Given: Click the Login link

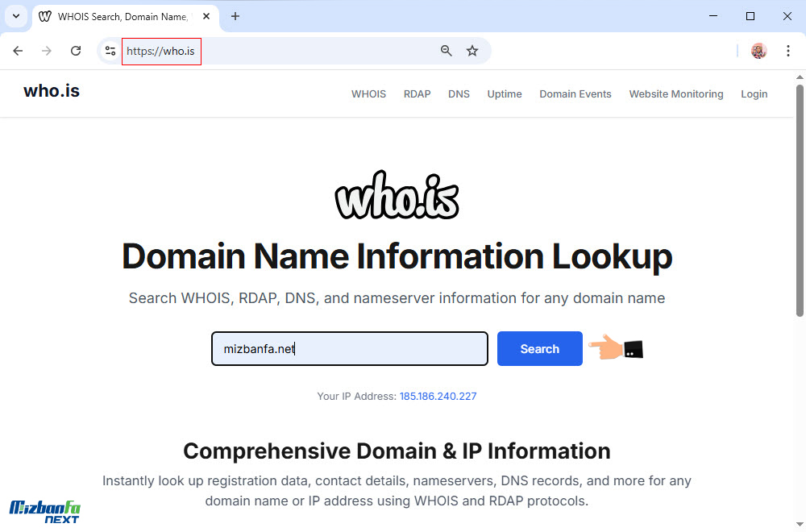Looking at the screenshot, I should tap(754, 94).
